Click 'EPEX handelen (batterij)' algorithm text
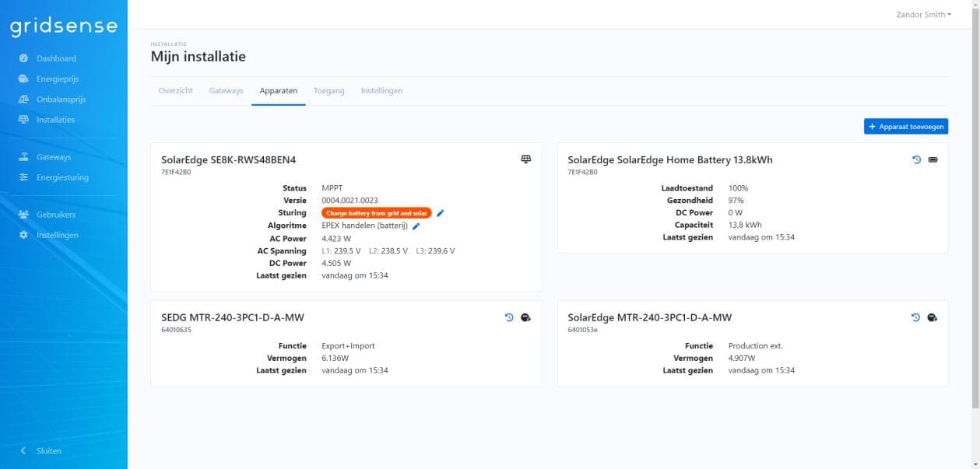The width and height of the screenshot is (980, 469). tap(364, 226)
